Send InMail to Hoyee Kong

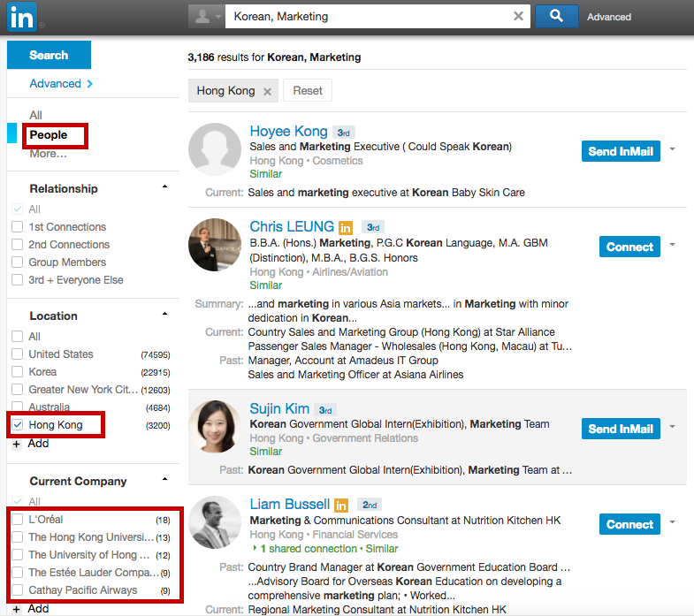click(621, 151)
